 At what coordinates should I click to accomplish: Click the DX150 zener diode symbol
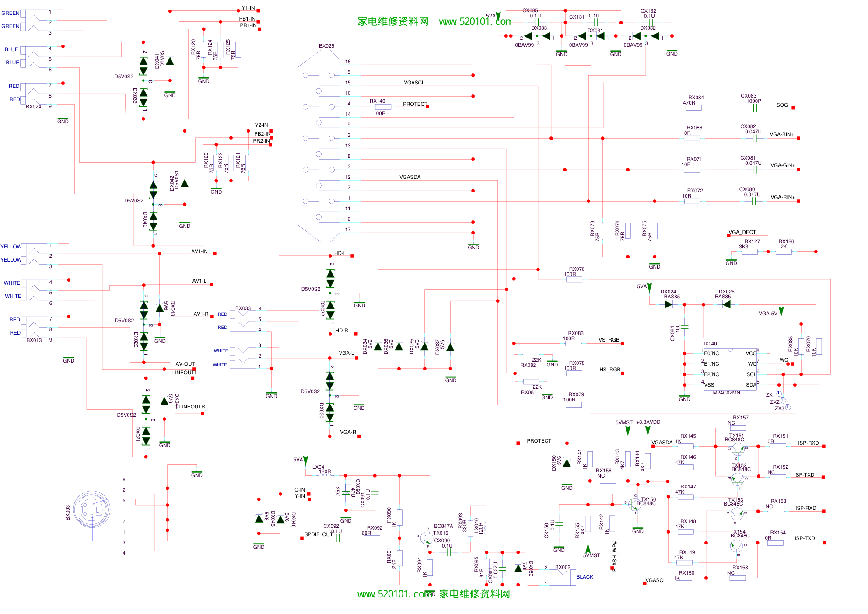click(x=567, y=463)
